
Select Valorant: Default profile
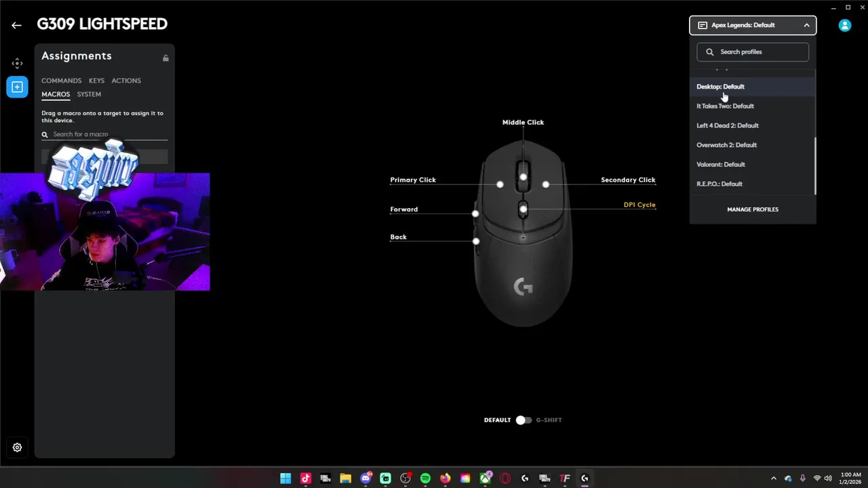(752, 165)
